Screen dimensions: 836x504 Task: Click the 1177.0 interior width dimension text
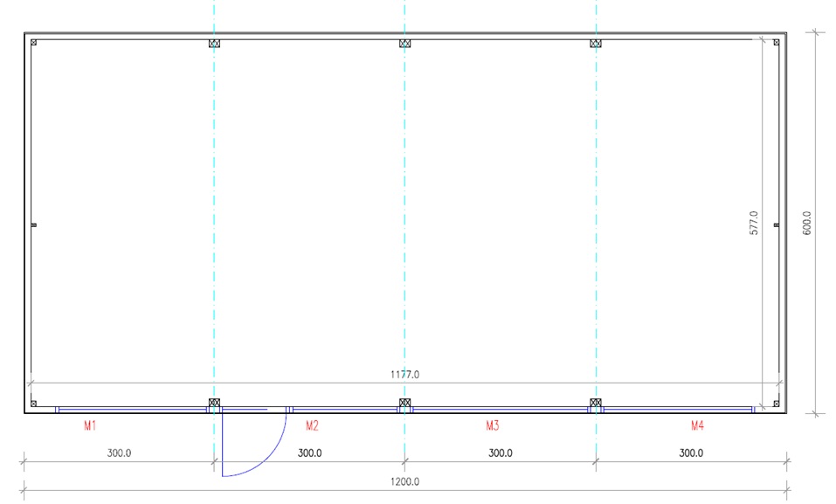[404, 375]
